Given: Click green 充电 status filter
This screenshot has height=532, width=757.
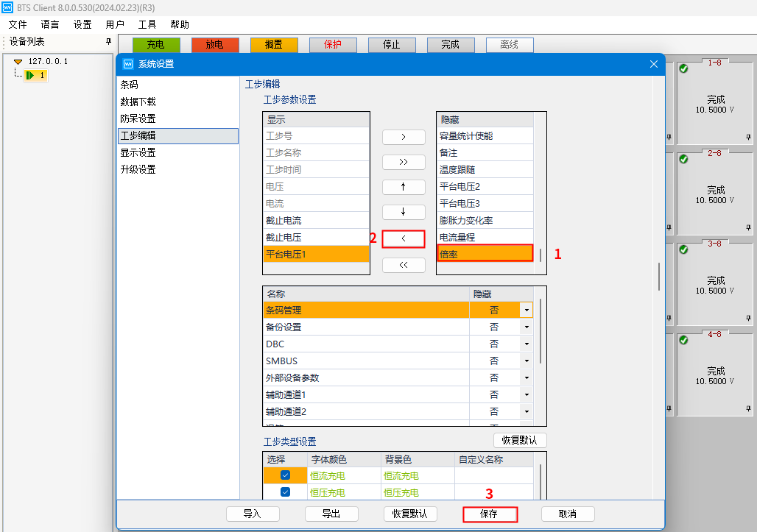Looking at the screenshot, I should click(156, 45).
